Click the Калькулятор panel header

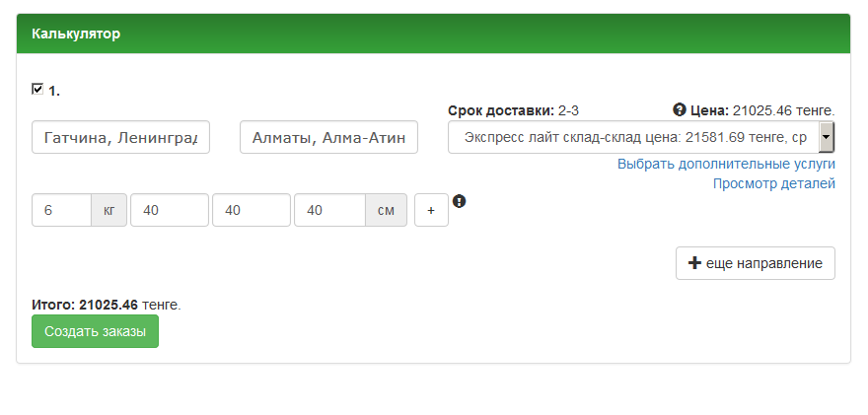(433, 34)
